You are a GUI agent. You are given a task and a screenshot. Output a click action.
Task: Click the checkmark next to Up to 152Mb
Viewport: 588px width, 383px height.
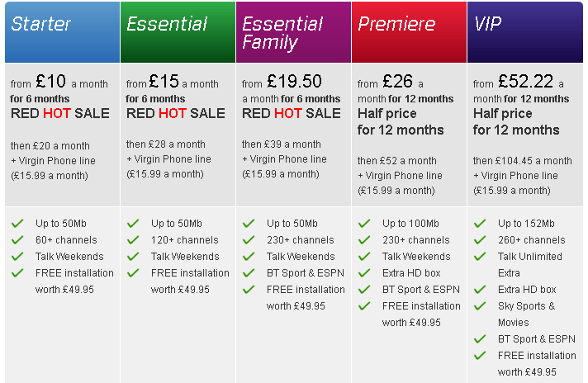click(x=480, y=224)
